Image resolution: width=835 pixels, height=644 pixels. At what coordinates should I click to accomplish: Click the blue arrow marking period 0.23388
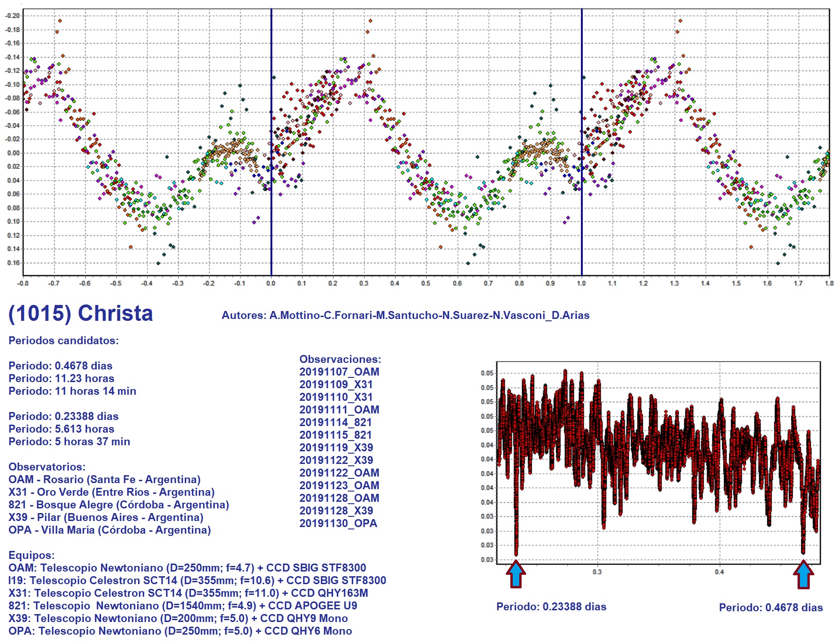[516, 575]
